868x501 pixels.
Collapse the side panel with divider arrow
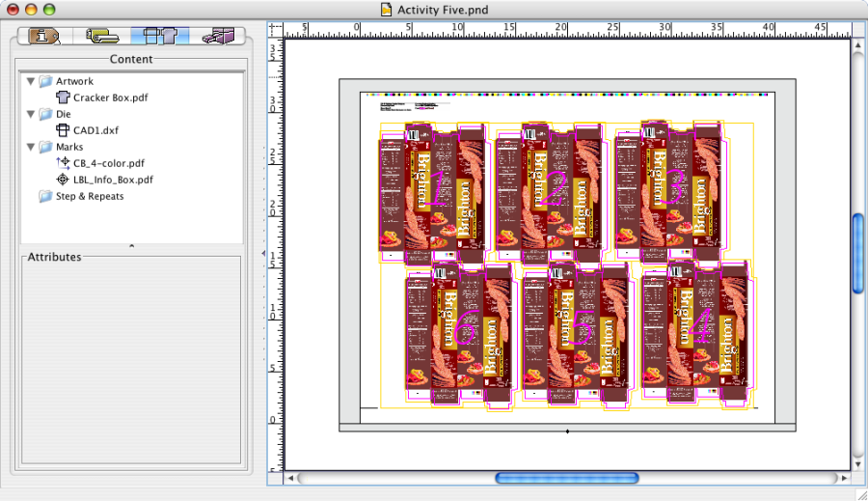pos(263,253)
